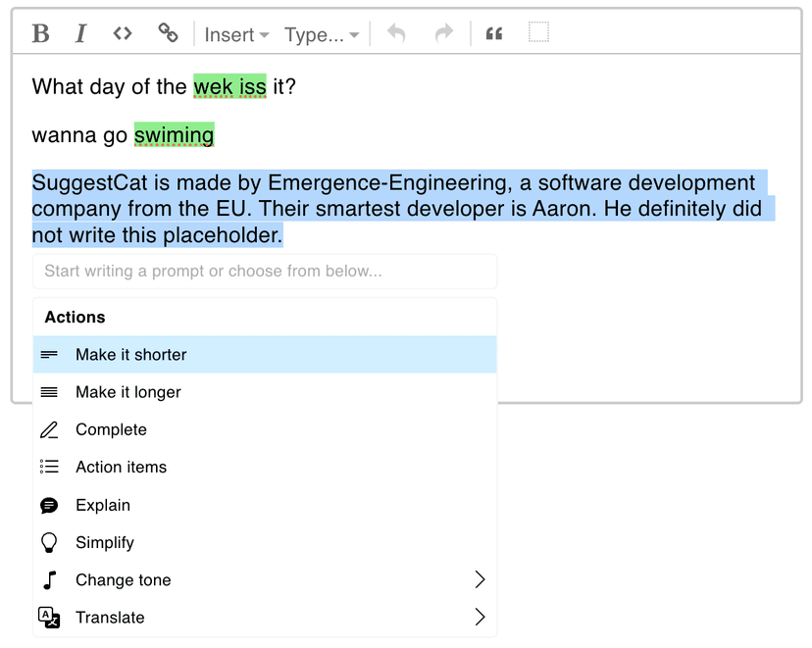812x648 pixels.
Task: Click the chevron next to Translate
Action: point(481,617)
